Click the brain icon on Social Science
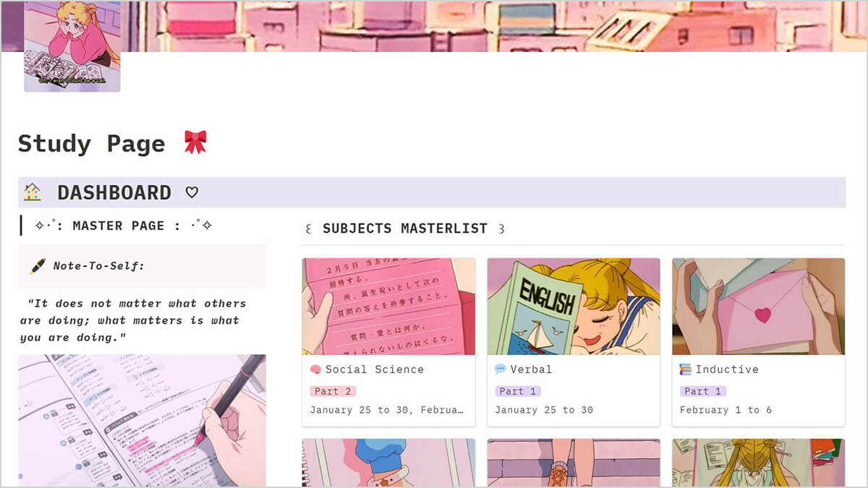The image size is (868, 488). 315,369
